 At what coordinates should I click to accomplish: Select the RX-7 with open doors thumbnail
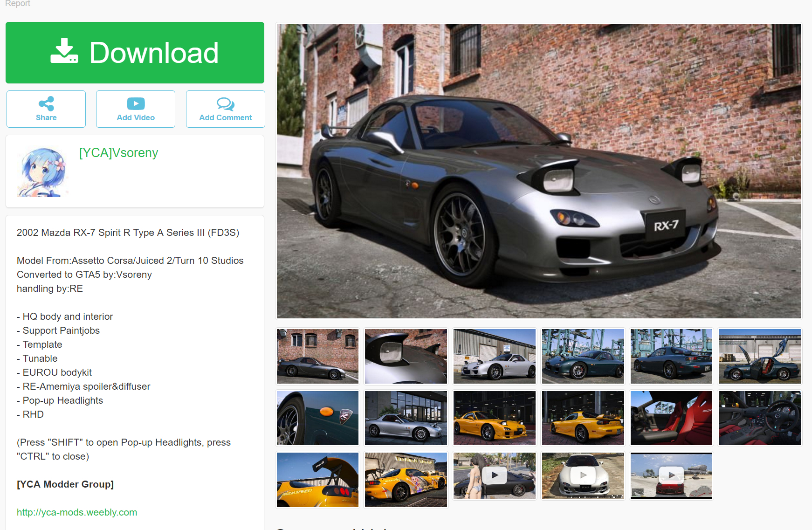(760, 357)
